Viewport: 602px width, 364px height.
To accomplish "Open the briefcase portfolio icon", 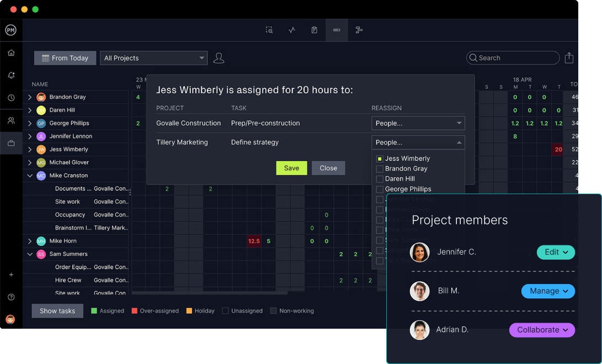I will [11, 143].
